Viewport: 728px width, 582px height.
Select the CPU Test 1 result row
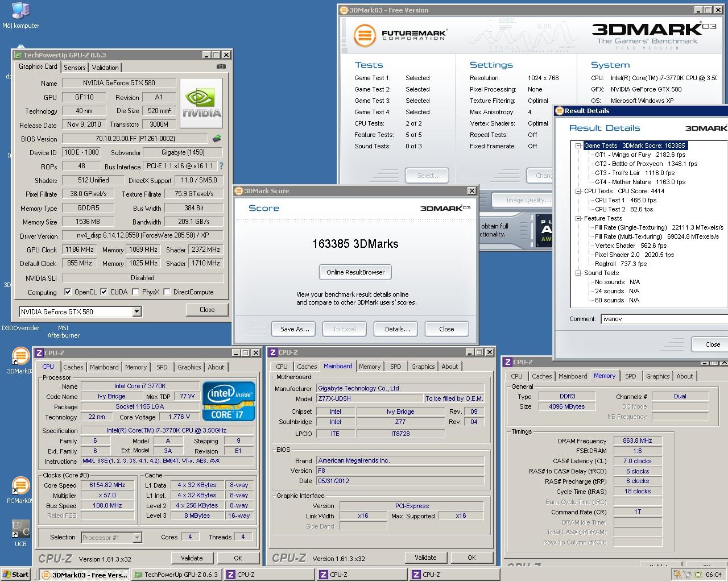[626, 200]
